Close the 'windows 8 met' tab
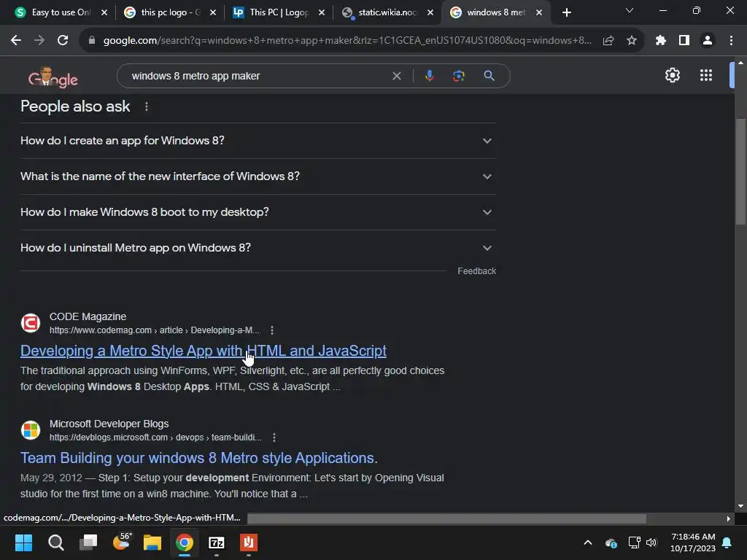This screenshot has height=560, width=747. (539, 12)
